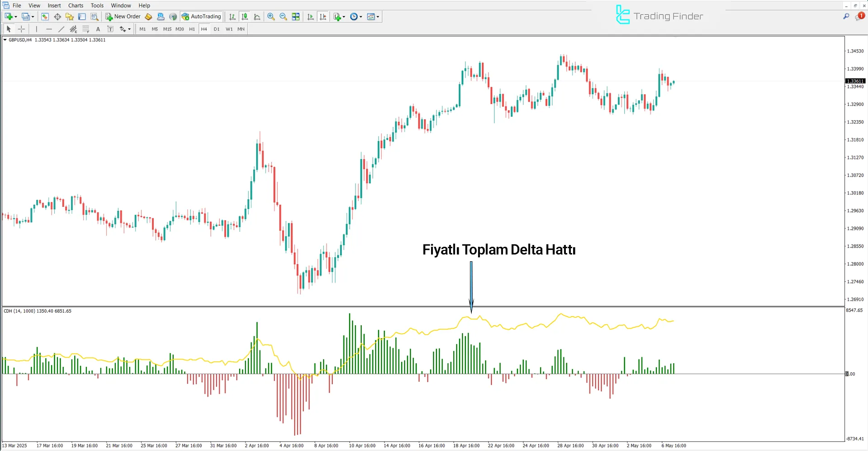Expand Profiles dropdown arrow
This screenshot has height=451, width=868.
click(33, 17)
